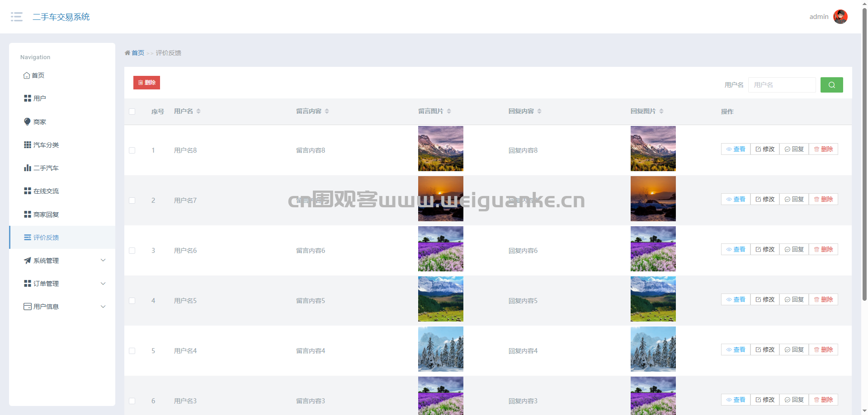
Task: Open the 用户 sidebar menu item
Action: pos(62,98)
